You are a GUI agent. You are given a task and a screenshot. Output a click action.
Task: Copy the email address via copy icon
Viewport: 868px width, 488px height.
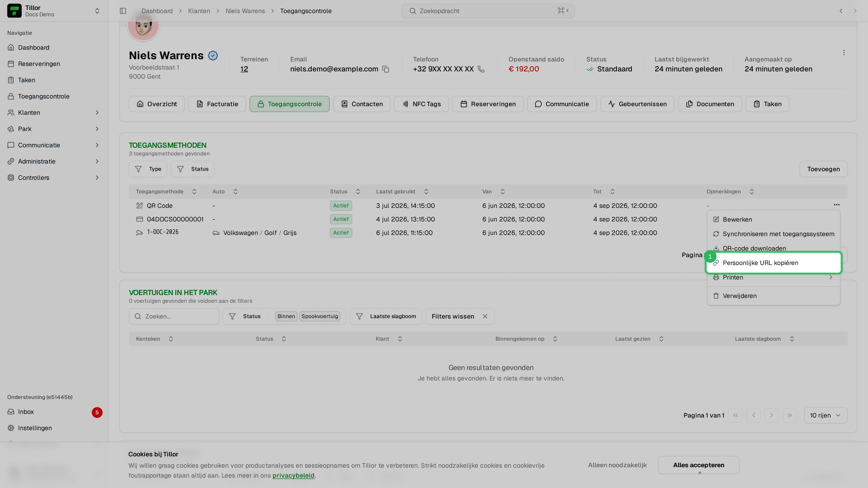pyautogui.click(x=386, y=69)
